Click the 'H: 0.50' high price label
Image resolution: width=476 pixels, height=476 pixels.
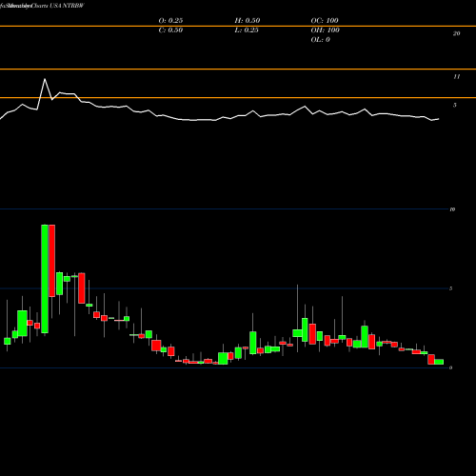coord(248,20)
